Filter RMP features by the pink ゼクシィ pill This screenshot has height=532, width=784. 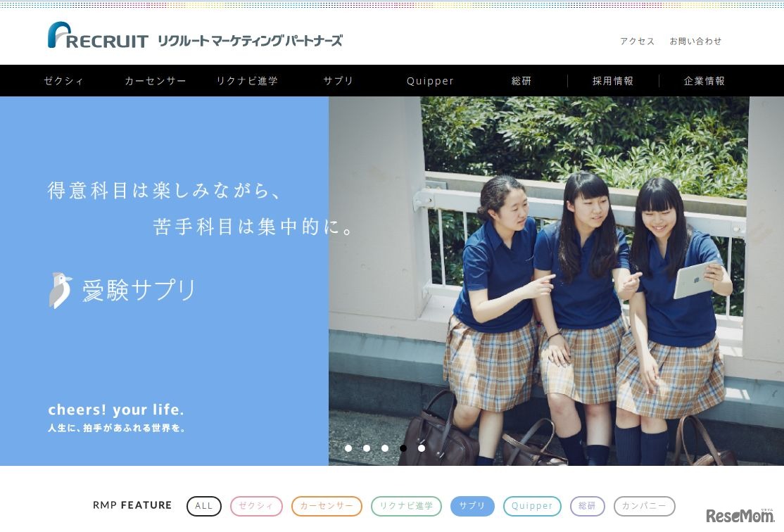click(256, 506)
